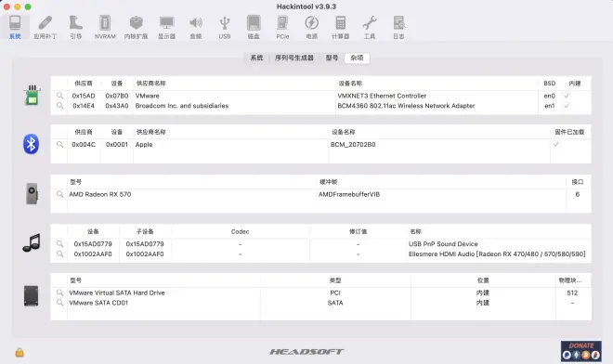Open the 电源 power toolbar icon

tap(311, 27)
